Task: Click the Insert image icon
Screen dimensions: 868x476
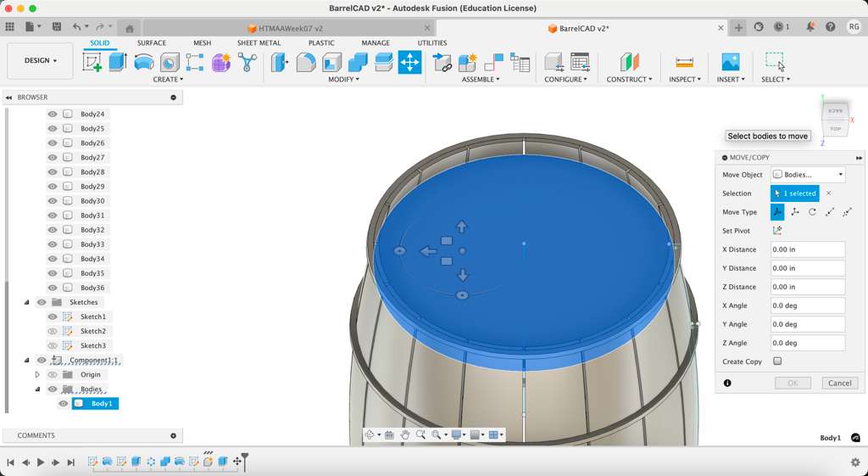Action: [730, 62]
